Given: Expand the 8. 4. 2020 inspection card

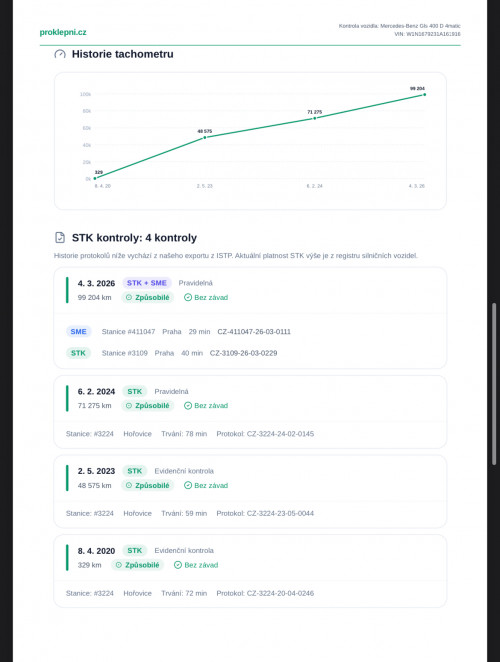Looking at the screenshot, I should pyautogui.click(x=250, y=571).
